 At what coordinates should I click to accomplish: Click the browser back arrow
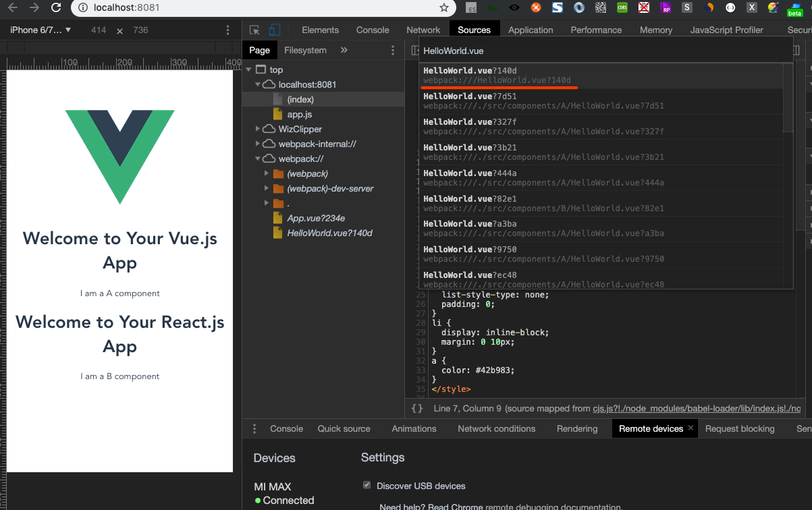point(13,8)
